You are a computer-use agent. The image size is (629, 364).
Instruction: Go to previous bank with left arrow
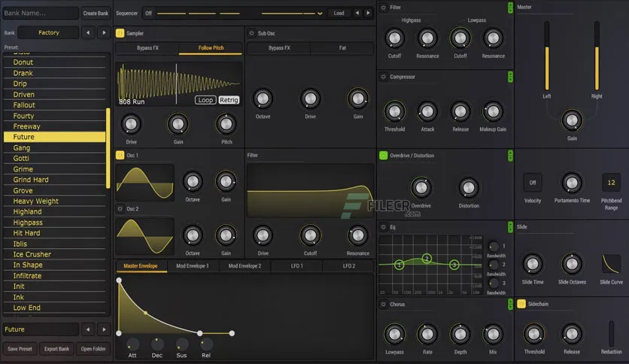point(88,32)
